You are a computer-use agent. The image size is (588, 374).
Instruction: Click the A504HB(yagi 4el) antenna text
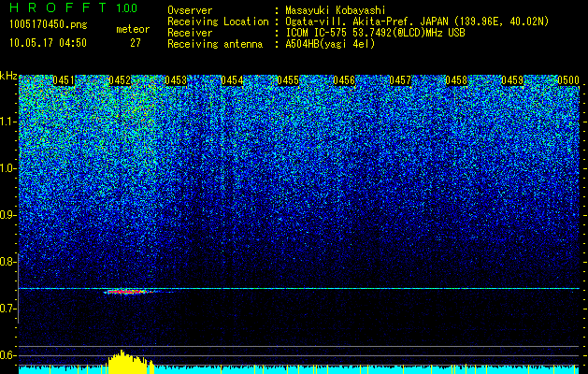click(330, 44)
